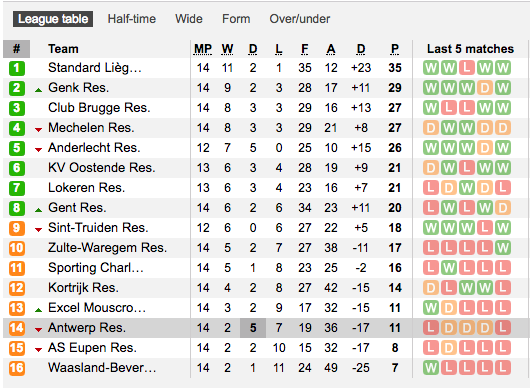530x388 pixels.
Task: Click Excel Mouscron's green up-arrow indicator
Action: pos(39,310)
